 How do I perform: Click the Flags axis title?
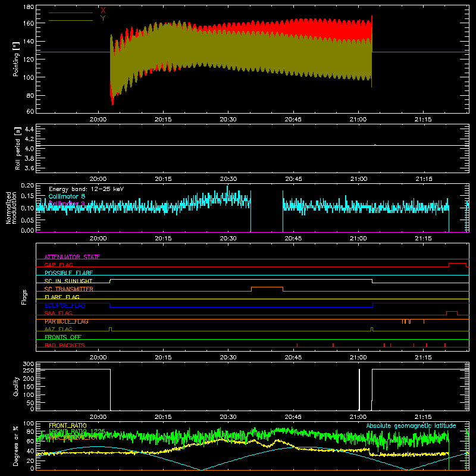tap(24, 297)
